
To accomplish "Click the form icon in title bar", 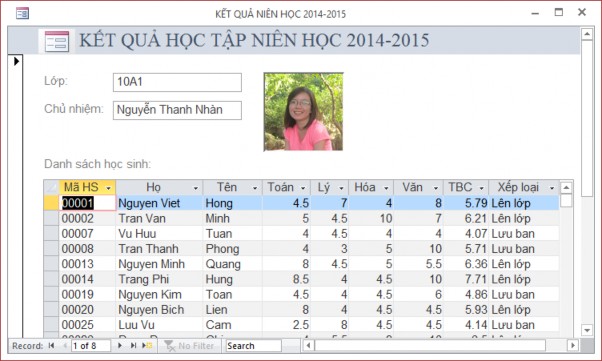I will 22,13.
